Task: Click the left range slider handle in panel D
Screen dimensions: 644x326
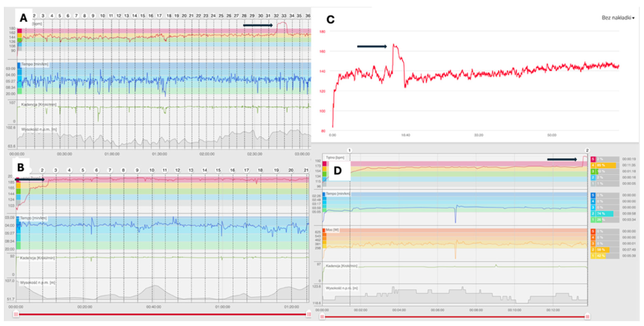Action: [322, 317]
